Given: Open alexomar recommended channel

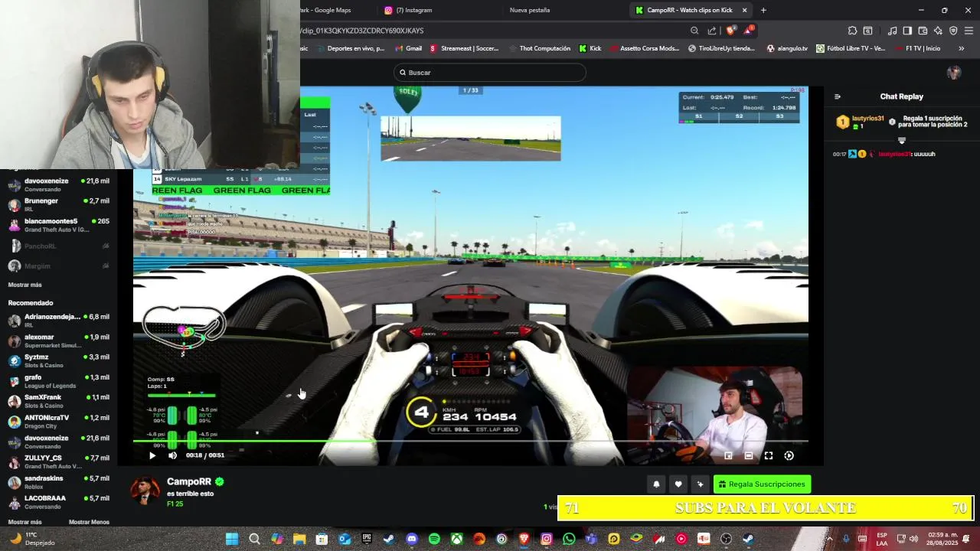Looking at the screenshot, I should [58, 341].
